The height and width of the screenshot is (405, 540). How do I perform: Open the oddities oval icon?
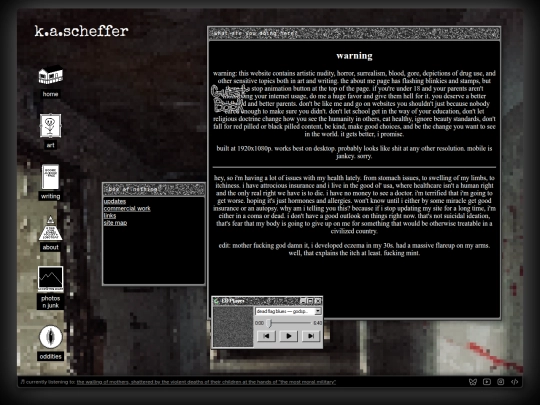51,337
